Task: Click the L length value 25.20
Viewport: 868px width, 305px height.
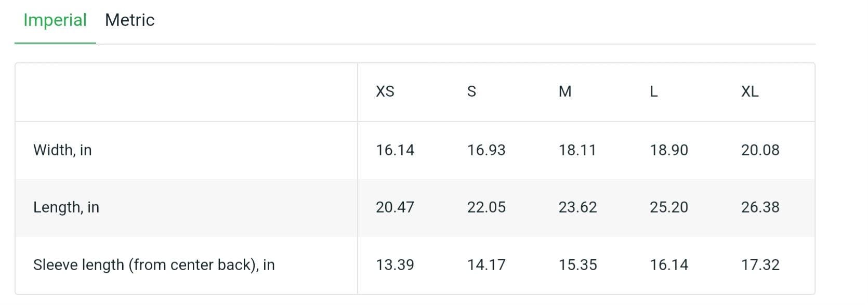Action: pyautogui.click(x=669, y=207)
